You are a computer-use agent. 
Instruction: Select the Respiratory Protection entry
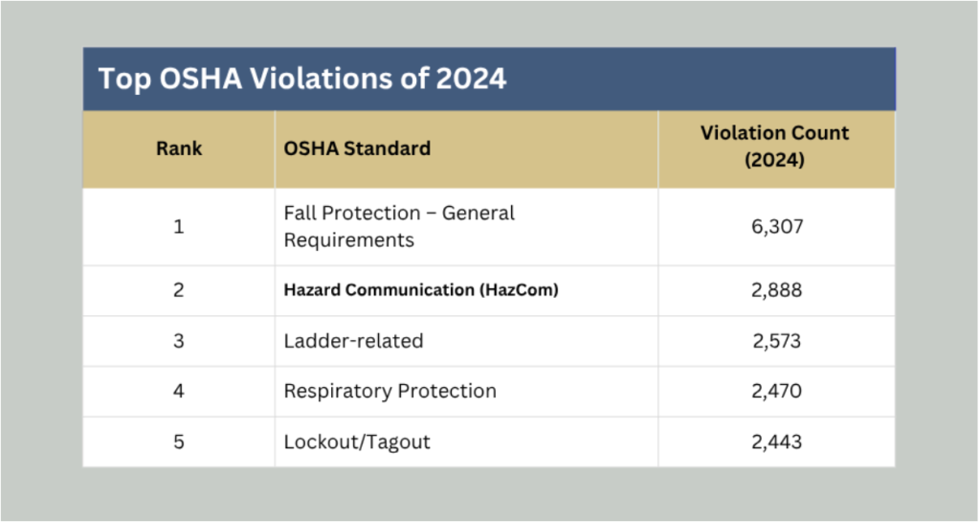pos(390,392)
